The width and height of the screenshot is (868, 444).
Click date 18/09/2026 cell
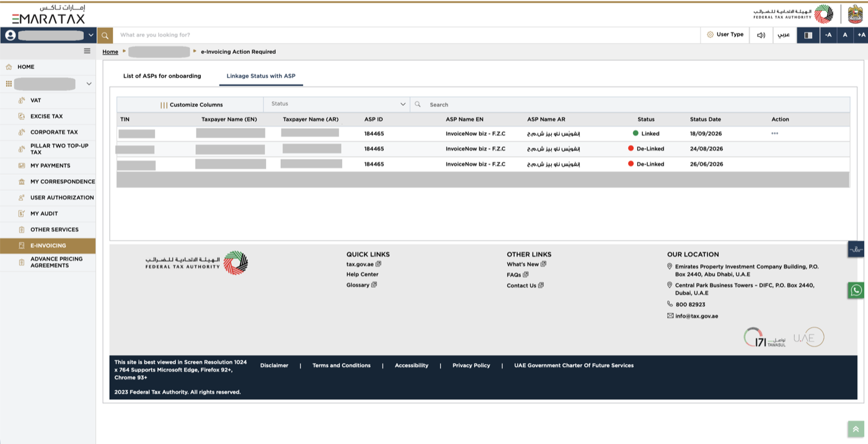coord(706,133)
